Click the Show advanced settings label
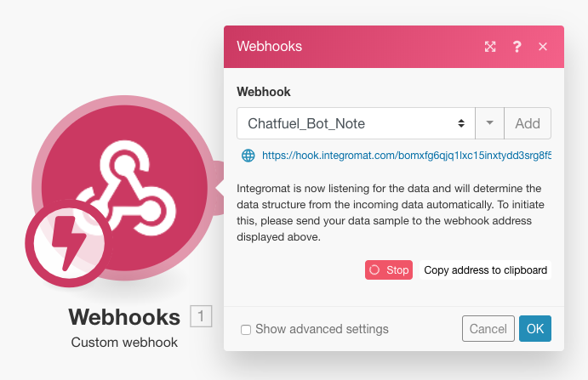588x380 pixels. (x=322, y=329)
